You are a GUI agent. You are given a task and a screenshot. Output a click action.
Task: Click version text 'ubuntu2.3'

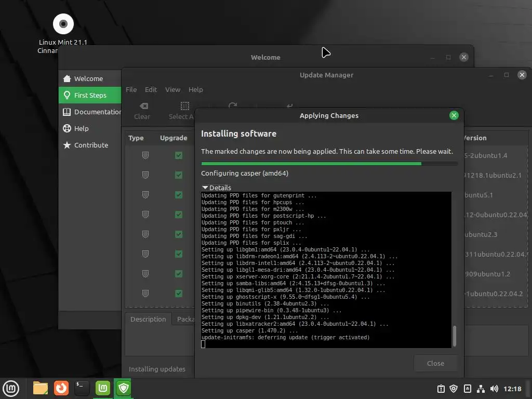(x=481, y=234)
